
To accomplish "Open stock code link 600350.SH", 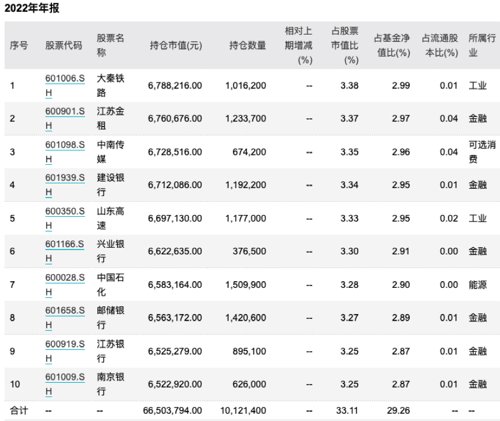I will coord(65,218).
